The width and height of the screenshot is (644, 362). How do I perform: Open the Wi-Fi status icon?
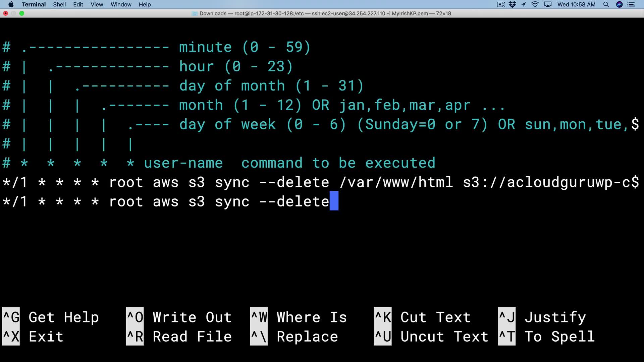pos(535,4)
